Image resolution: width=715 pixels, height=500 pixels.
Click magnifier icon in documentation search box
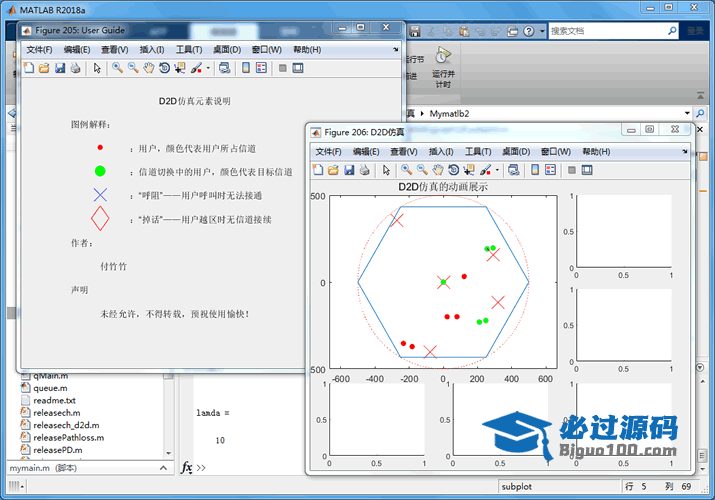coord(672,31)
